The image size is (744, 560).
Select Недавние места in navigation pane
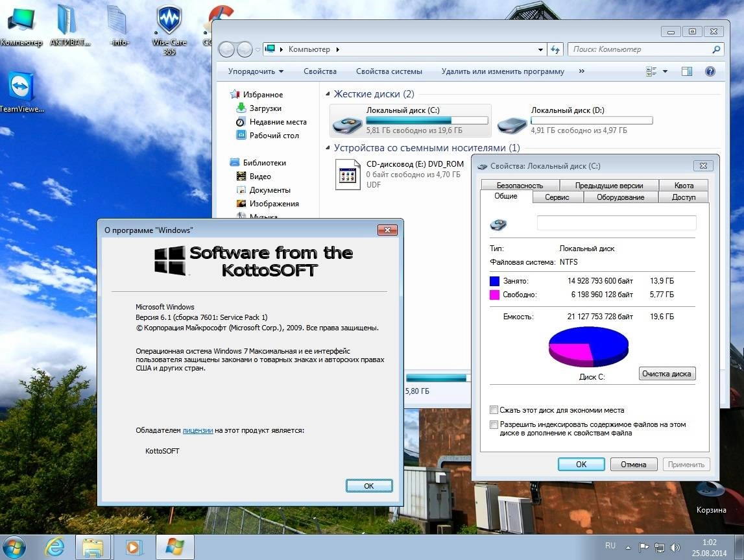coord(271,122)
